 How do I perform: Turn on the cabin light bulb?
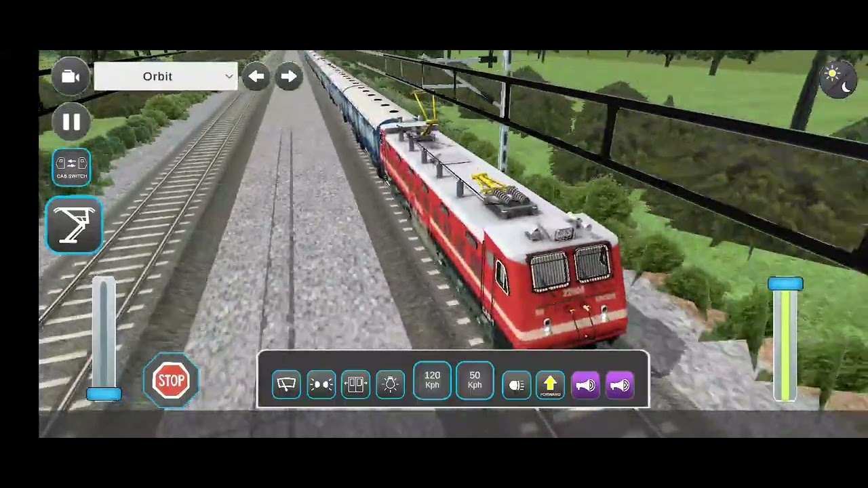coord(390,385)
